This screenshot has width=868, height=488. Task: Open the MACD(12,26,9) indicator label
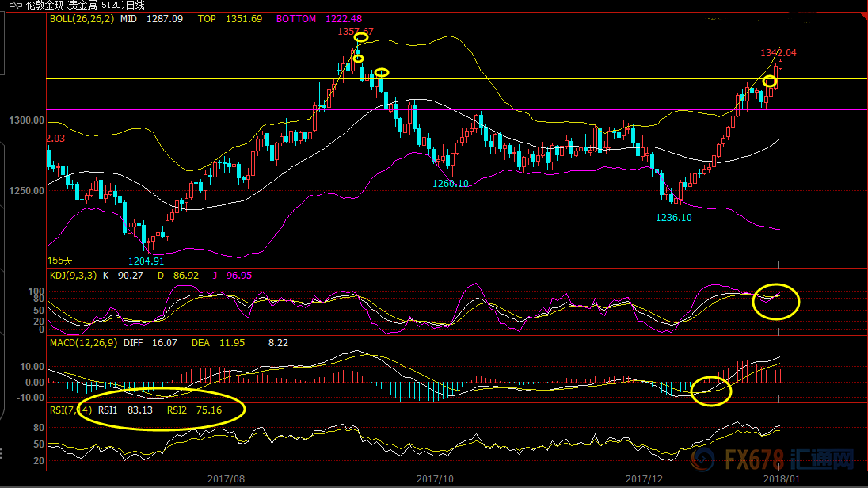[x=84, y=343]
